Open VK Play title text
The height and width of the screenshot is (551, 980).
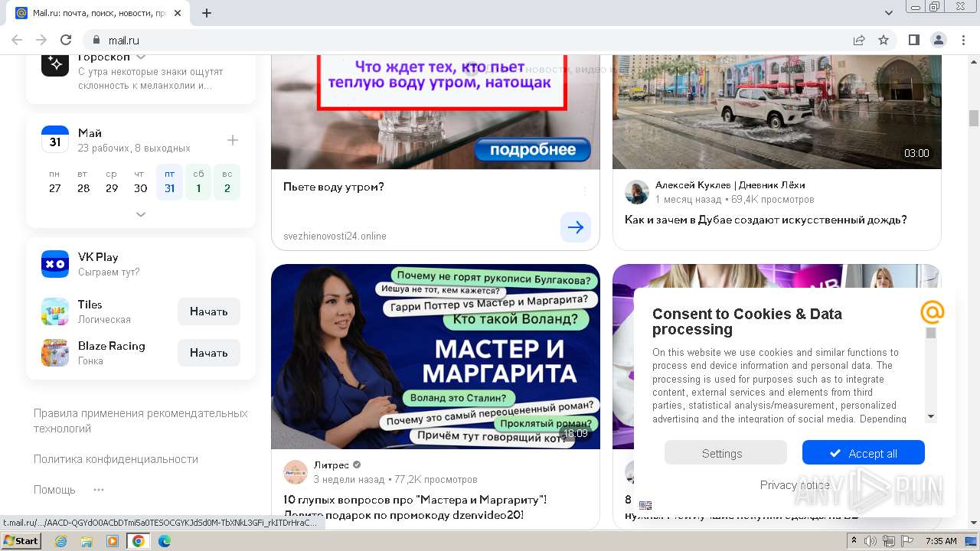pyautogui.click(x=98, y=257)
